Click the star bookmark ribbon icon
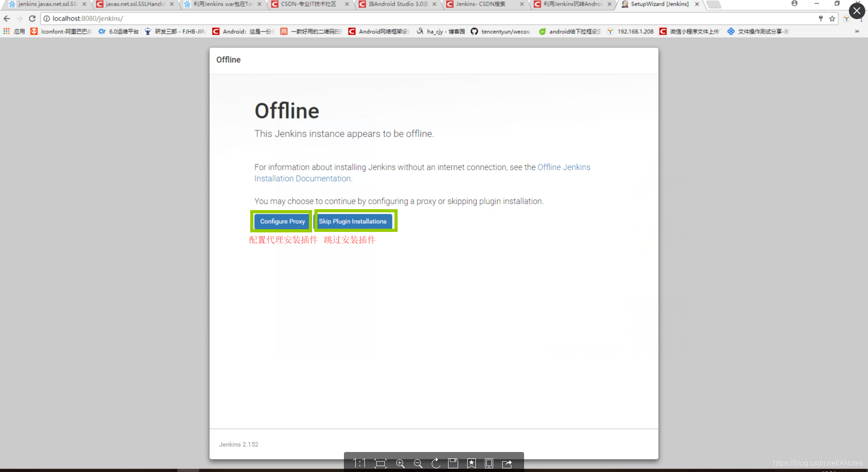The width and height of the screenshot is (868, 472). (x=471, y=463)
